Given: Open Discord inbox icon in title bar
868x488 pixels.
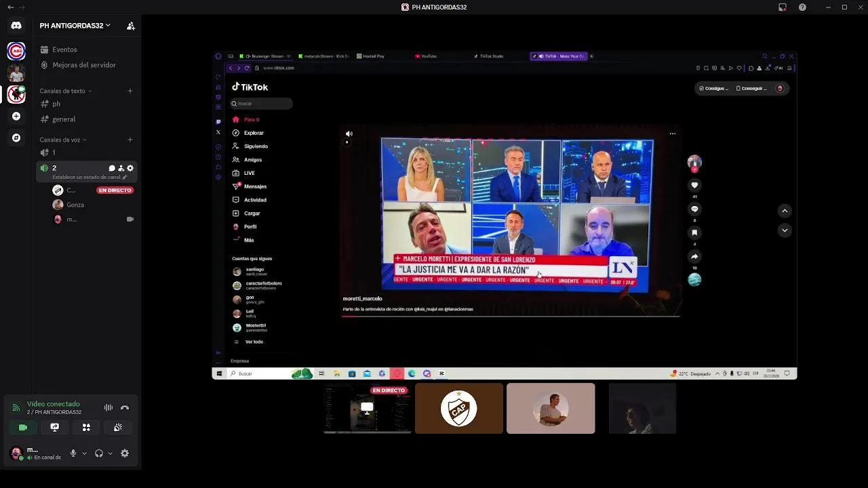Looking at the screenshot, I should point(783,7).
